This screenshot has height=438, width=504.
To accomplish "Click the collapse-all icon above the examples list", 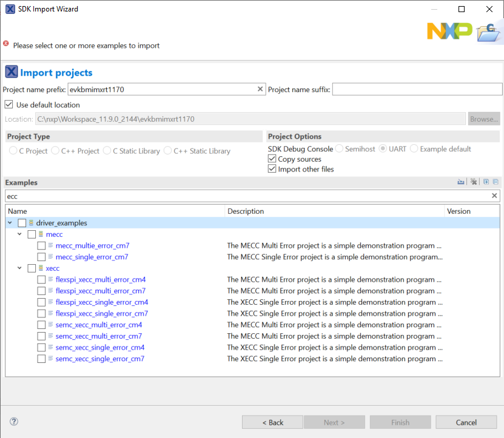I will pos(496,182).
